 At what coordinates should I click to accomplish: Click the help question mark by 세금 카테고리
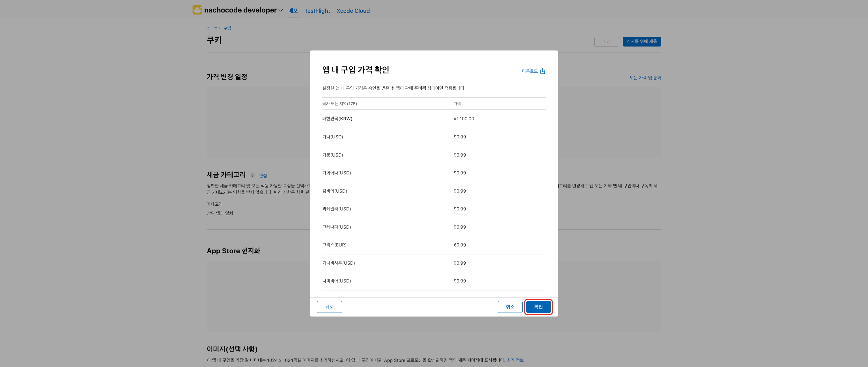[x=252, y=175]
